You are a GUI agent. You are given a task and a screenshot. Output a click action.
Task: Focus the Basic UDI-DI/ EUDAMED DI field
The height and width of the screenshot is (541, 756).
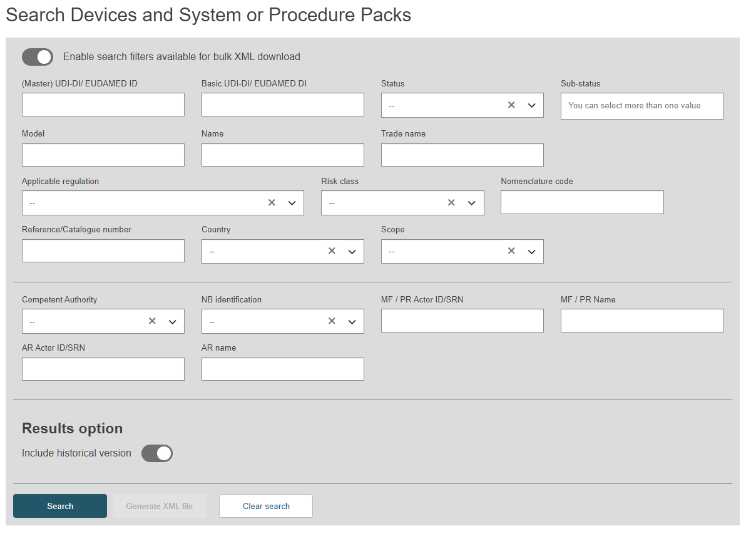click(x=283, y=105)
